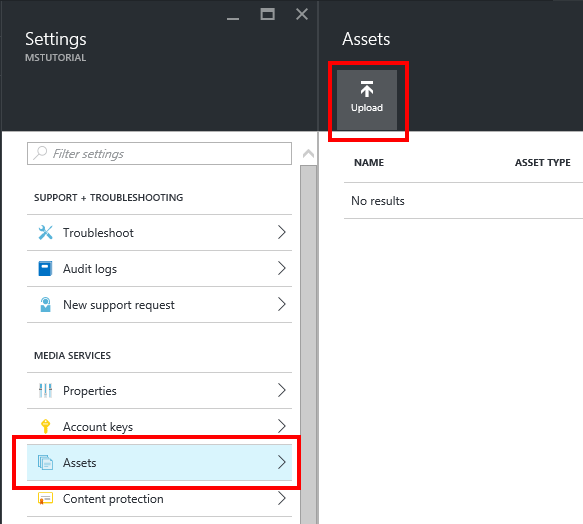Click the magnifier icon in filter box
Screen dimensions: 583x524
(40, 153)
